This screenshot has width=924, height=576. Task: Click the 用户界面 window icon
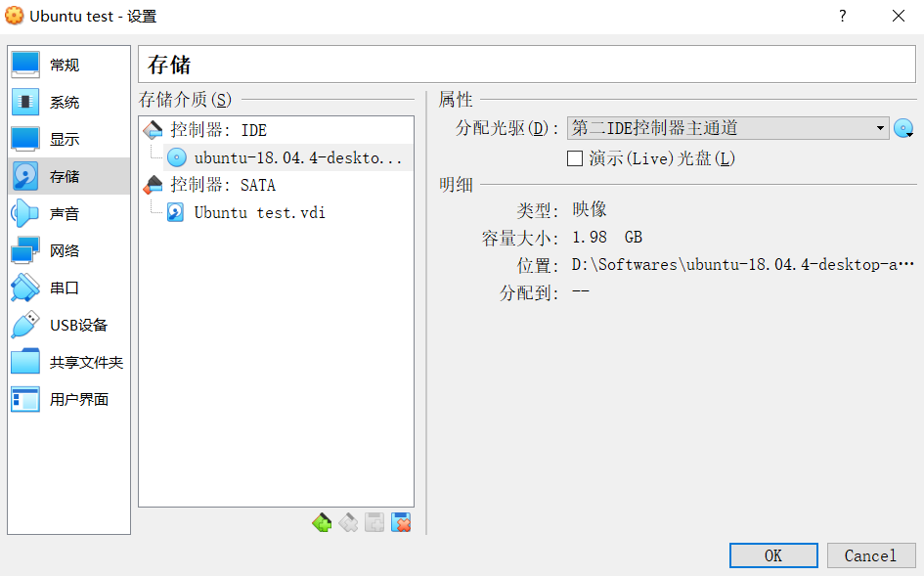coord(25,399)
